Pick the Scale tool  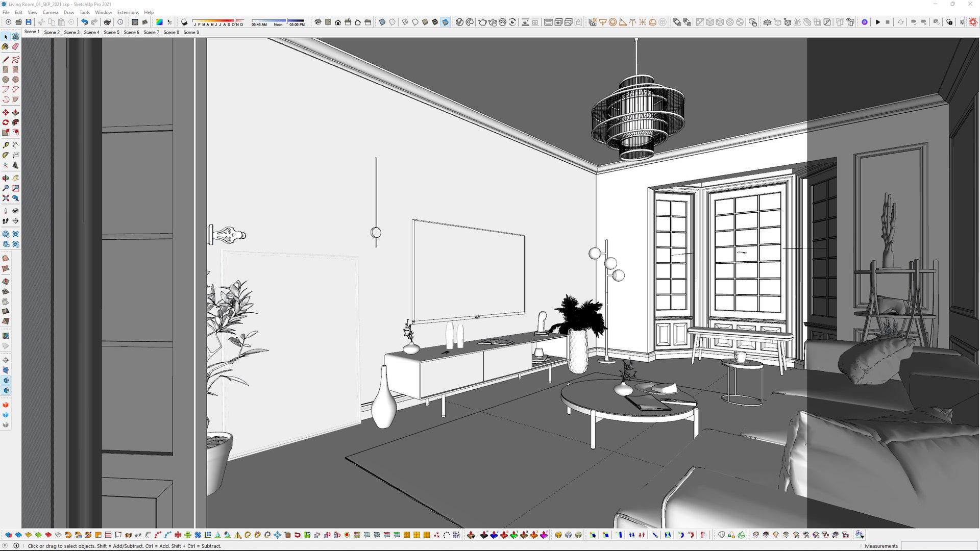coord(6,132)
